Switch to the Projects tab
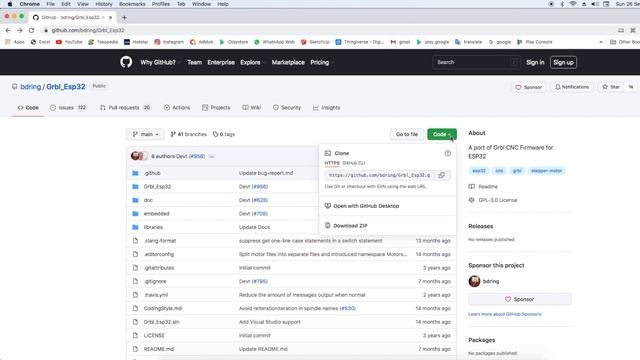The height and width of the screenshot is (360, 640). [x=216, y=108]
